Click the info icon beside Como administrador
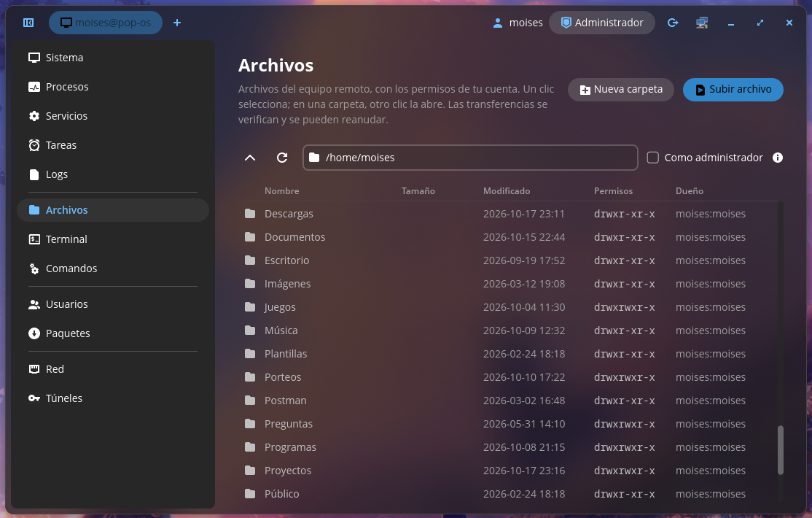The width and height of the screenshot is (812, 518). (777, 158)
